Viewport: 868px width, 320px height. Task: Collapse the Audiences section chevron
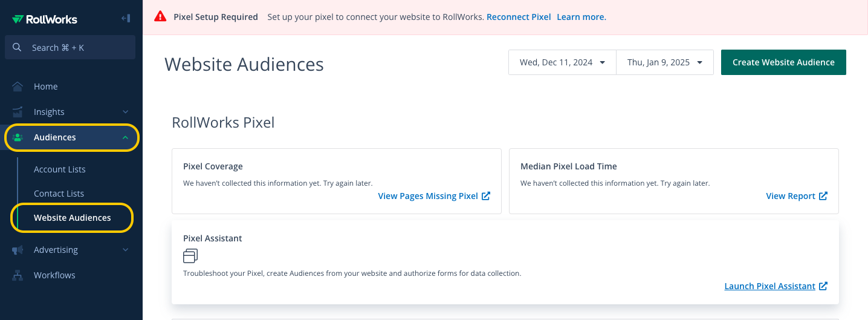coord(126,137)
